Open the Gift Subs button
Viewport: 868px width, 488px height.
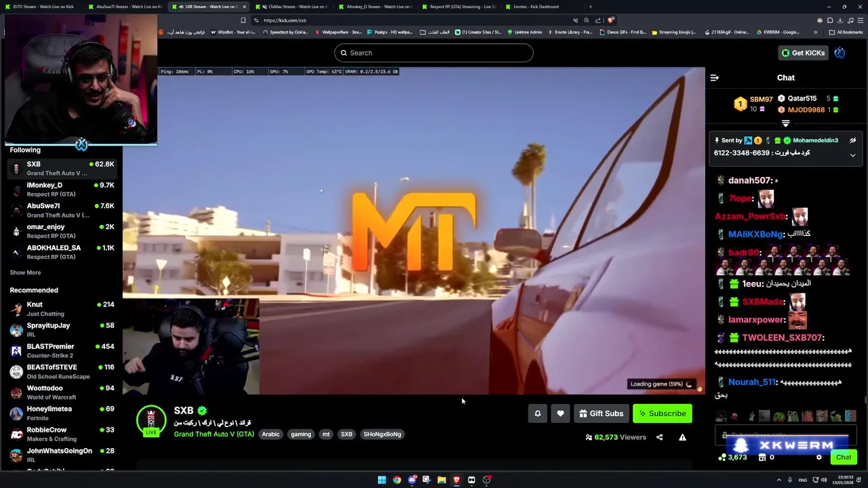601,413
